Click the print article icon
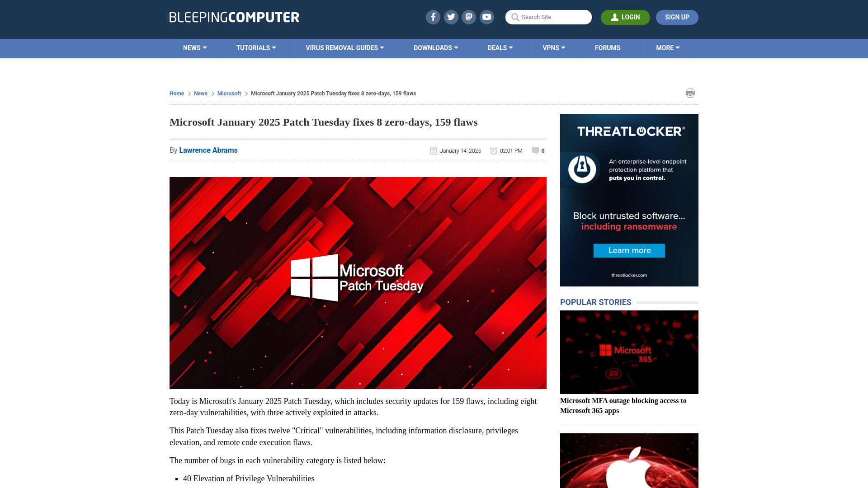Image resolution: width=868 pixels, height=488 pixels. 690,93
